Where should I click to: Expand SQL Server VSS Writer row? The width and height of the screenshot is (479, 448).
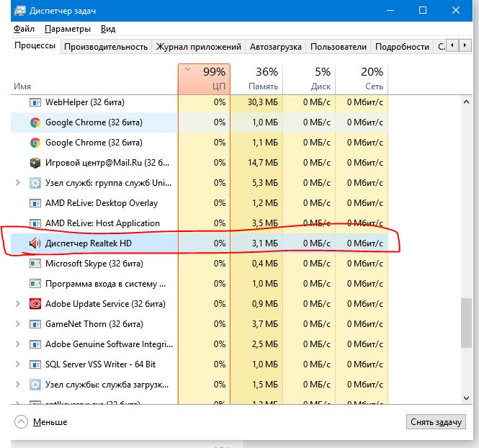coord(18,364)
